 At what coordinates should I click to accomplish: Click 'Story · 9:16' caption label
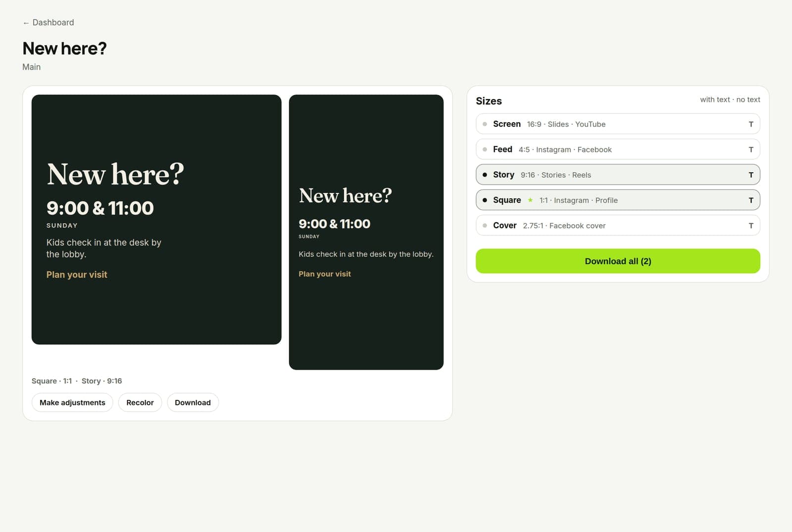(101, 381)
